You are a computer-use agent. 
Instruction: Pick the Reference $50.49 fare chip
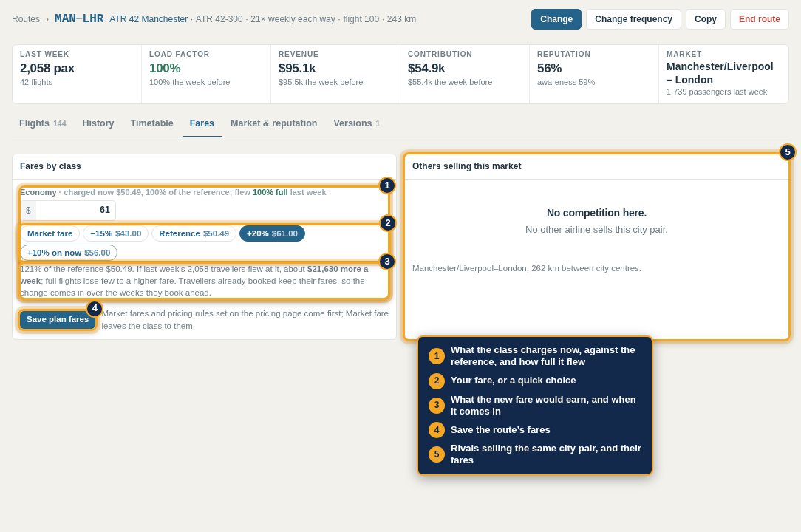tap(194, 233)
